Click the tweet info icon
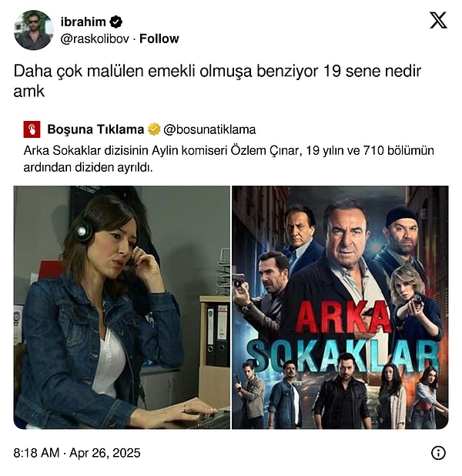This screenshot has height=476, width=462. click(438, 453)
